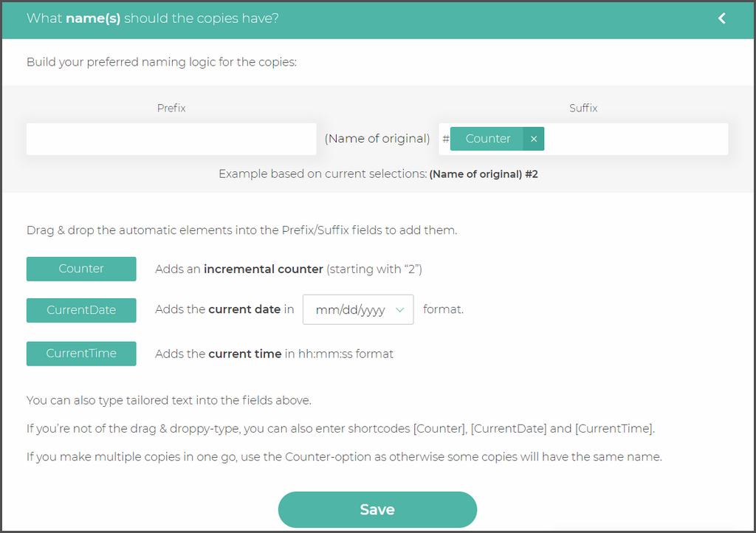Open the mm/dd/yyyy date format dropdown
This screenshot has height=533, width=756.
pyautogui.click(x=351, y=310)
